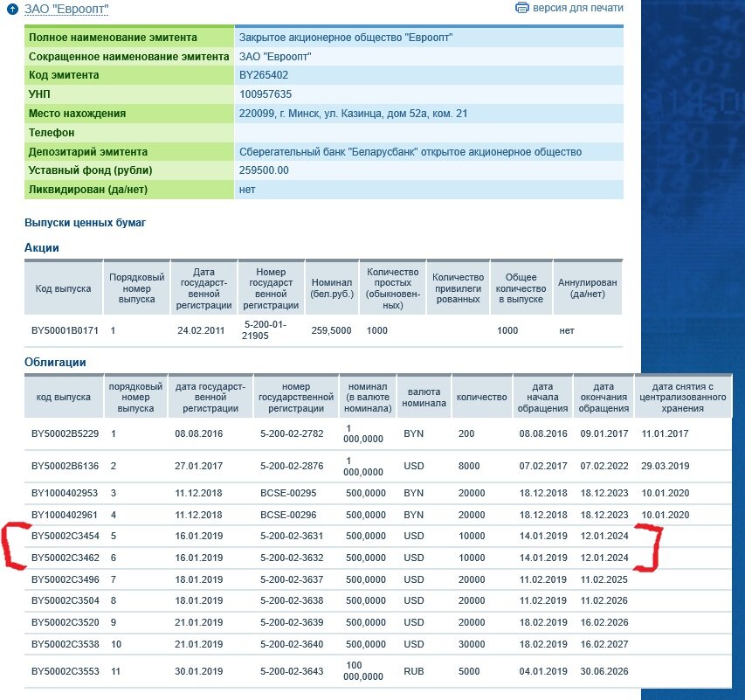Click the дата окончания обращения column header
The height and width of the screenshot is (700, 745).
pos(604,398)
